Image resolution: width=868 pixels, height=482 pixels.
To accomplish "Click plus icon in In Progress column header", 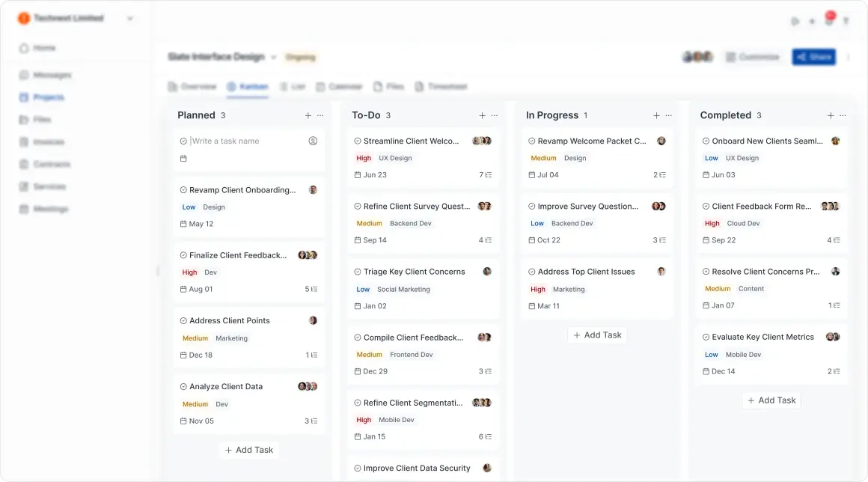I will pyautogui.click(x=656, y=116).
